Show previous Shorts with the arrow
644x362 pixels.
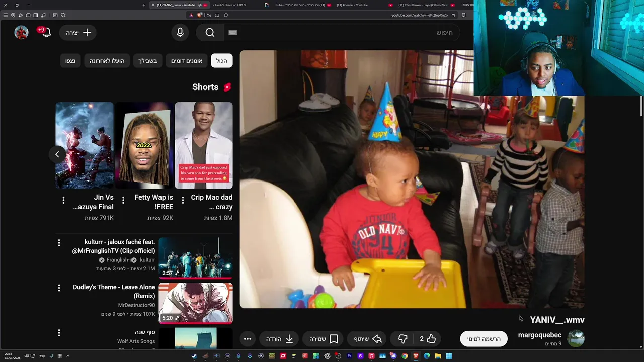[x=57, y=154]
